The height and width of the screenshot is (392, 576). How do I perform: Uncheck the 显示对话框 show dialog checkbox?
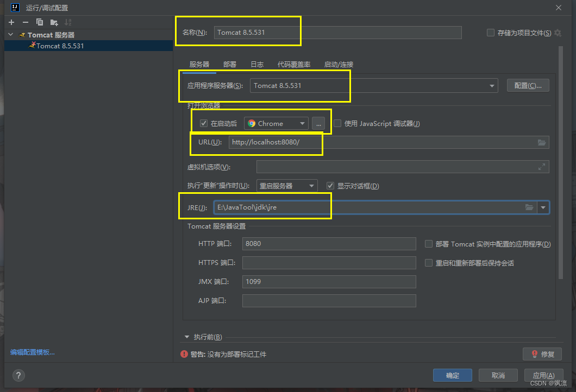[330, 186]
